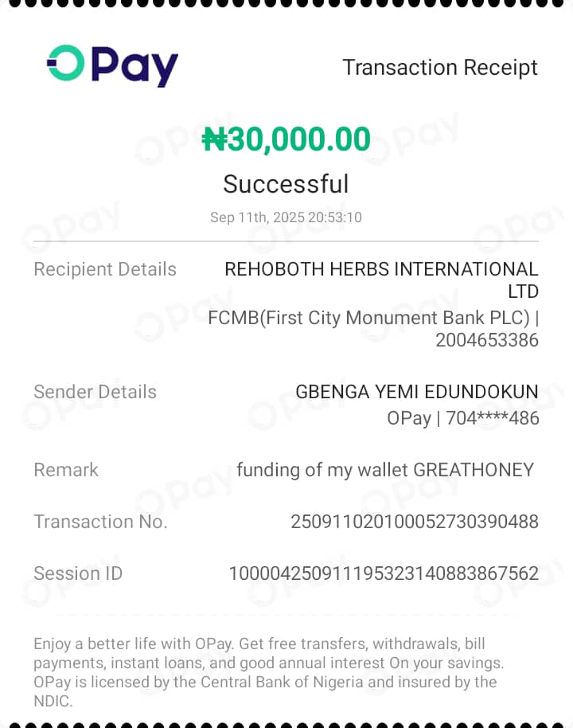Image resolution: width=573 pixels, height=728 pixels.
Task: Click the Sep 11th, 2025 timestamp
Action: click(286, 217)
